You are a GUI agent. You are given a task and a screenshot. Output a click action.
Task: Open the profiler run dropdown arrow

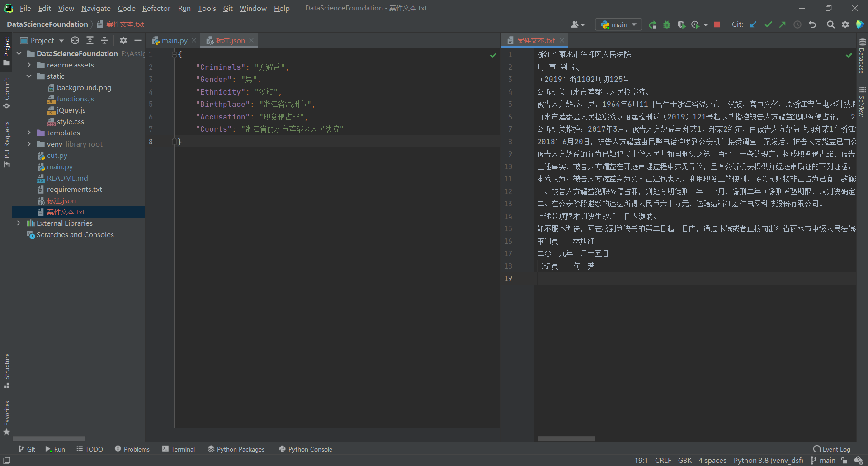click(x=705, y=25)
